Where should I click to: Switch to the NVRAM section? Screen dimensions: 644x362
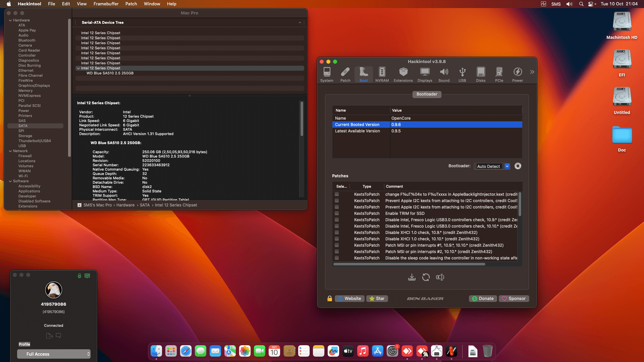point(382,74)
